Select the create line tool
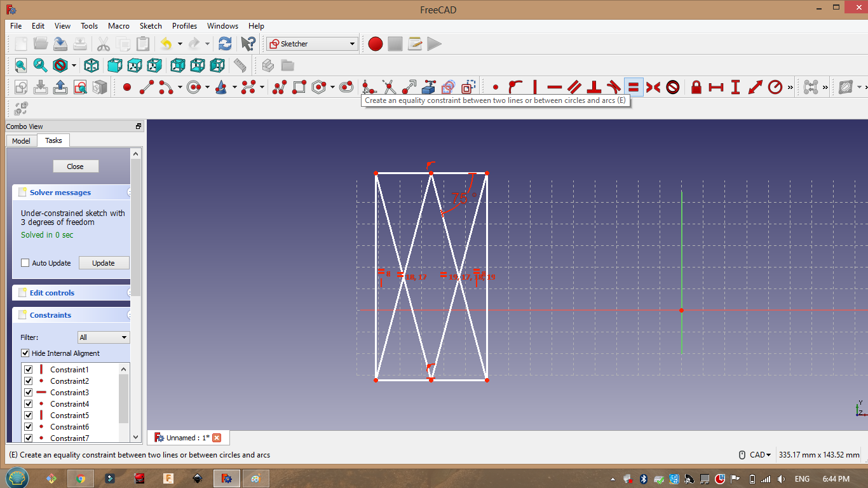This screenshot has width=868, height=488. click(x=147, y=87)
